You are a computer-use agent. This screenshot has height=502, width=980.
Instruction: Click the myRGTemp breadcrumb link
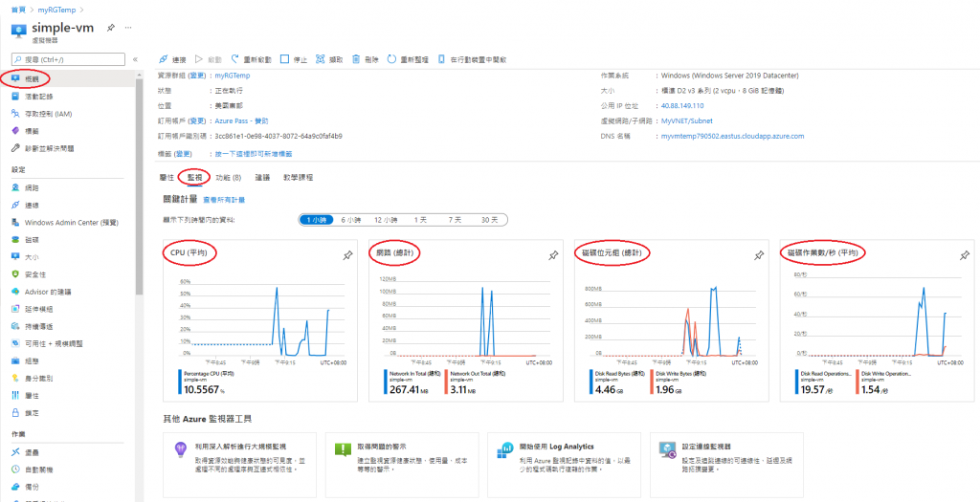point(58,10)
